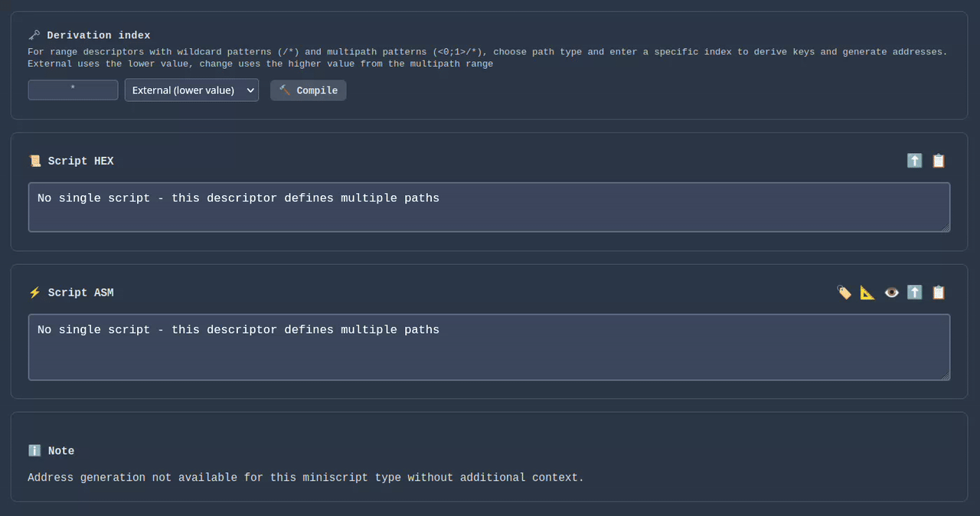
Task: Click the scroll icon beside Script HEX
Action: (x=34, y=161)
